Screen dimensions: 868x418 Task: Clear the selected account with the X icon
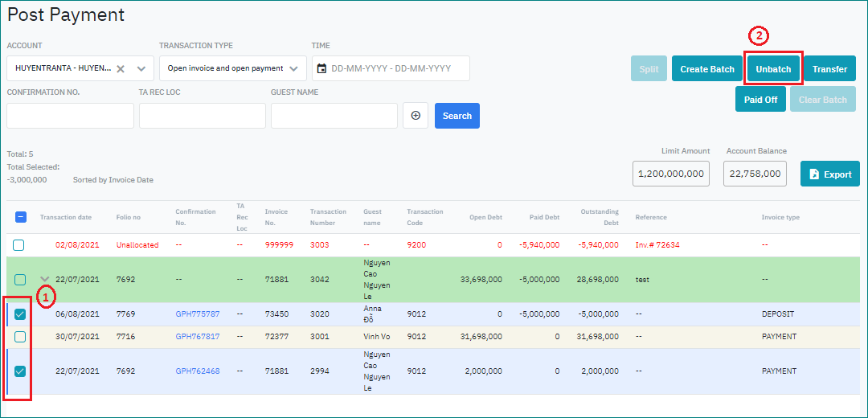tap(121, 69)
